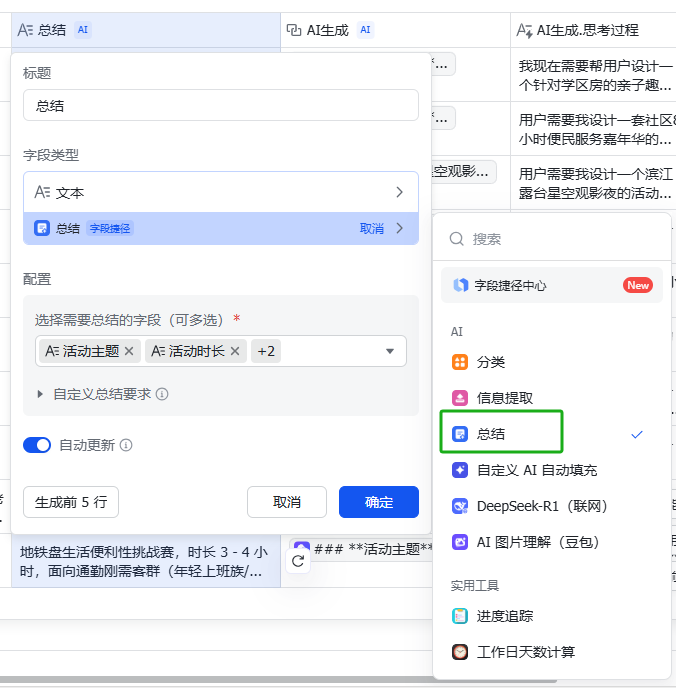This screenshot has height=688, width=676.
Task: Click the cell starting 我现在需要帮用户设计
Action: [x=593, y=75]
